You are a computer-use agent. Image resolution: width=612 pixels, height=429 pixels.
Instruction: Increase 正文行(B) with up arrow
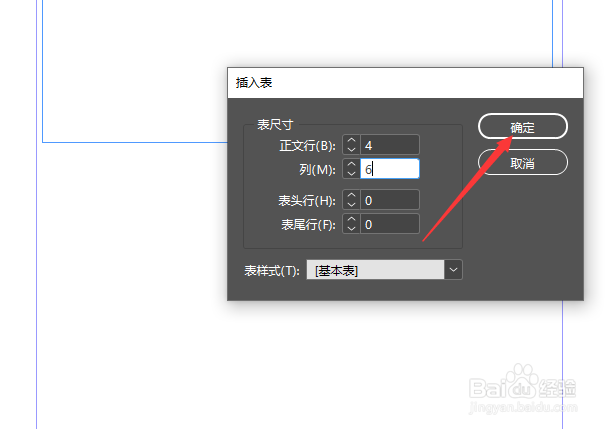coord(351,140)
